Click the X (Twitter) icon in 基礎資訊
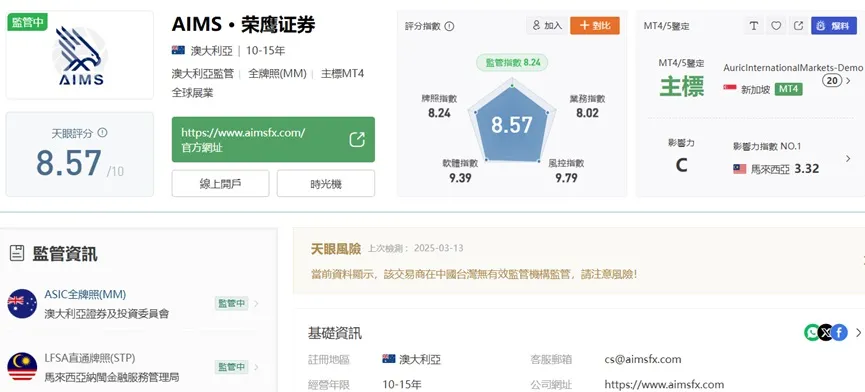 coord(825,332)
